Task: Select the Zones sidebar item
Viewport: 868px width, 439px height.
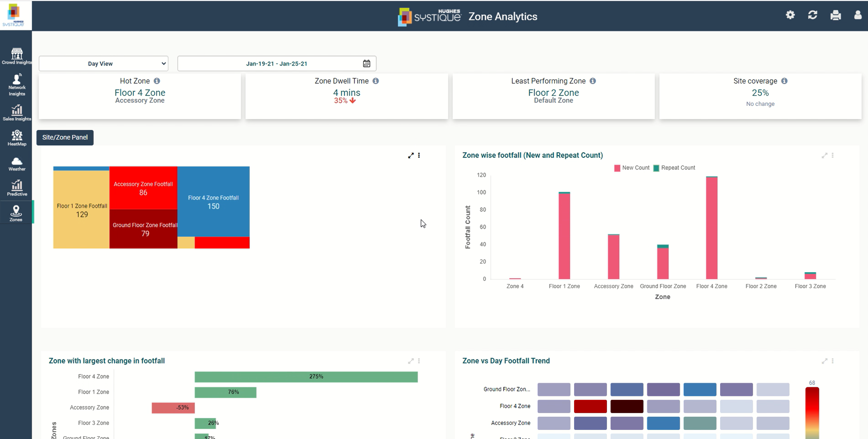Action: [x=16, y=213]
